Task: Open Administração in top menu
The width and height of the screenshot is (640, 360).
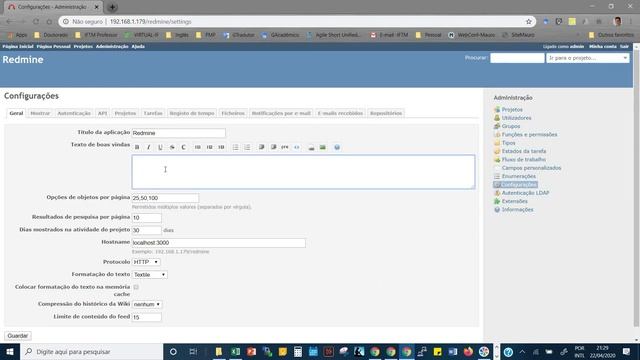Action: tap(112, 47)
